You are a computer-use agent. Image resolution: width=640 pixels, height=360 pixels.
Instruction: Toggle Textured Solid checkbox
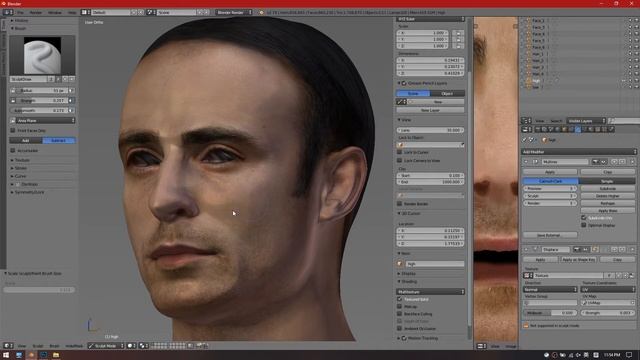point(400,299)
